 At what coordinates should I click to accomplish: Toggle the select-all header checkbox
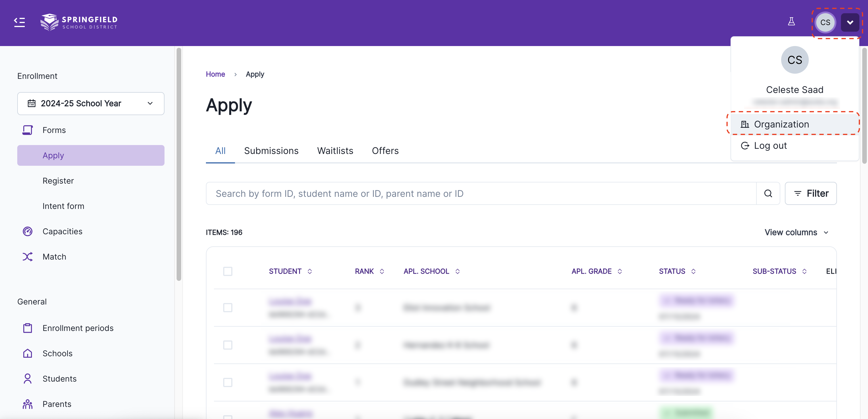(228, 271)
